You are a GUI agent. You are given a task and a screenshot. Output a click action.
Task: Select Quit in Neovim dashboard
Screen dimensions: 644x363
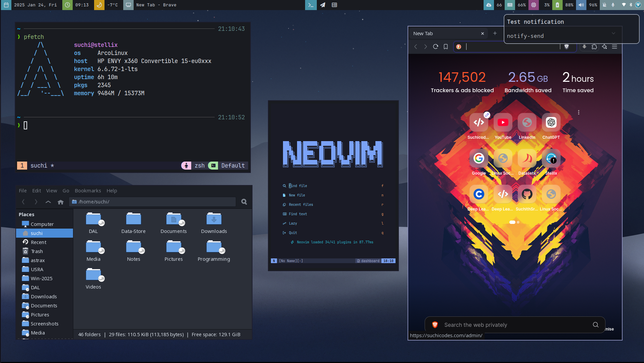[333, 233]
